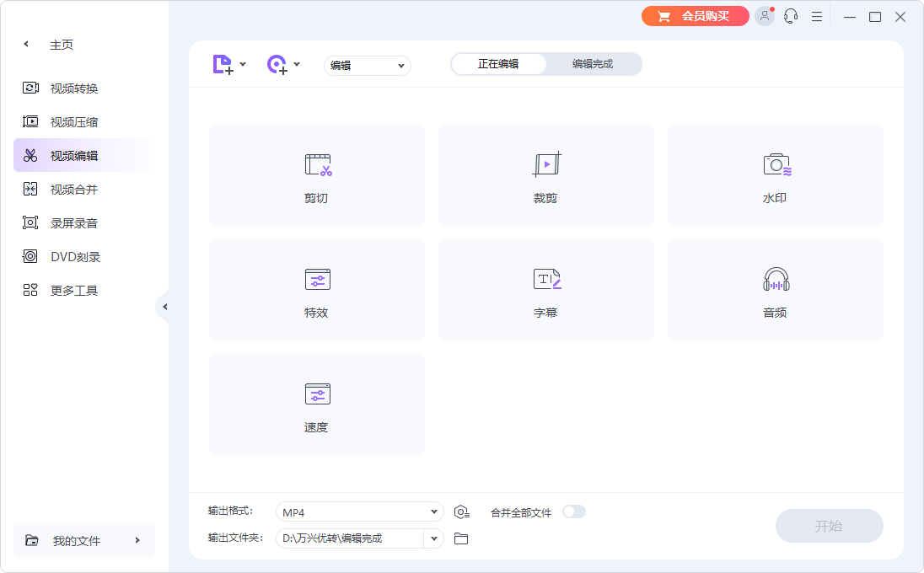The image size is (924, 573).
Task: Select the 字幕 (subtitle) tool
Action: (x=545, y=289)
